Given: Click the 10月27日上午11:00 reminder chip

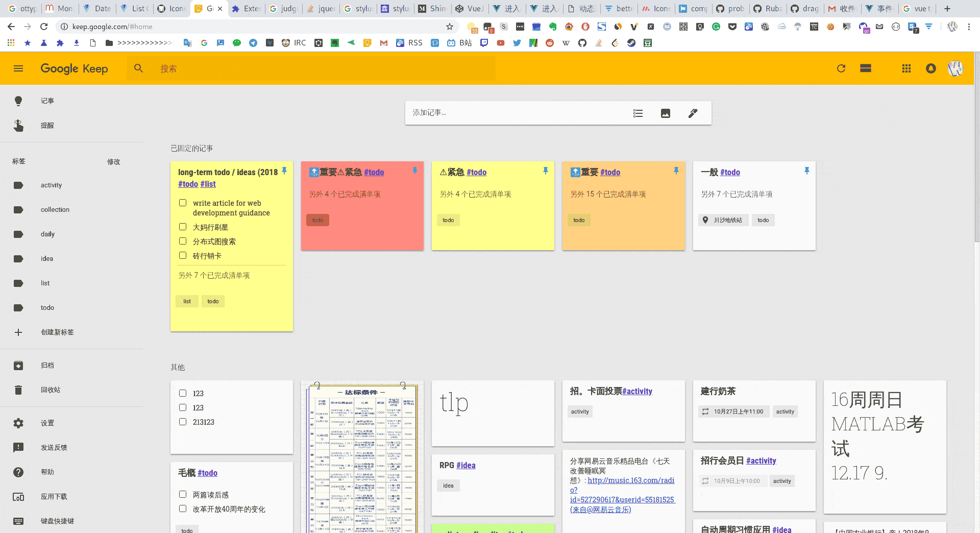Looking at the screenshot, I should pyautogui.click(x=733, y=411).
